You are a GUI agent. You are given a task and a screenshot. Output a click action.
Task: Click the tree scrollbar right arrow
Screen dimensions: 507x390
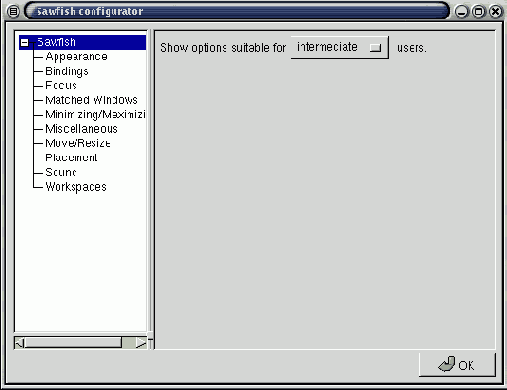141,343
